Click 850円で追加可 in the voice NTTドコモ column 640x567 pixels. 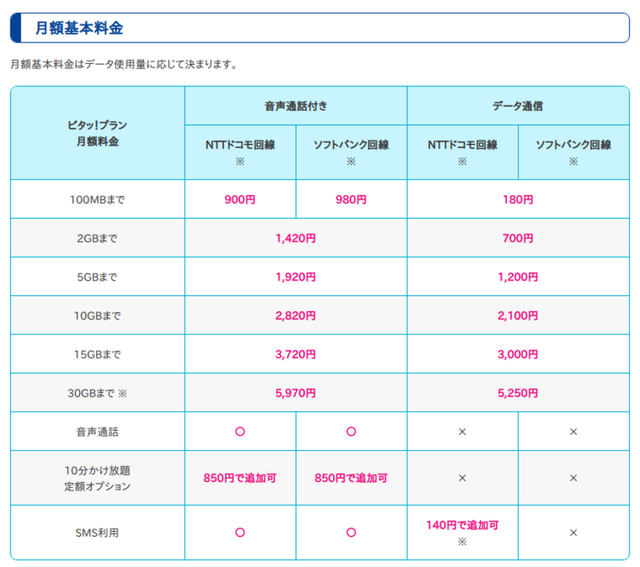(x=240, y=478)
